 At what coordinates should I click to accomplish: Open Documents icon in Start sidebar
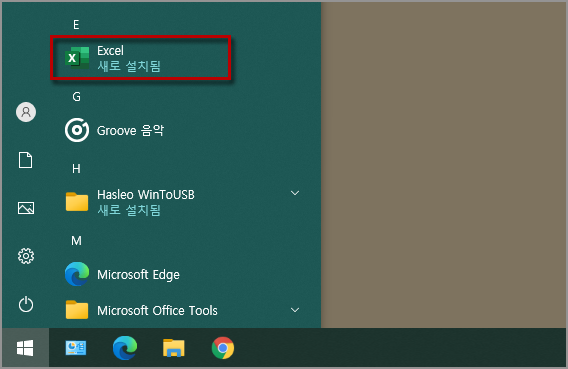[25, 160]
